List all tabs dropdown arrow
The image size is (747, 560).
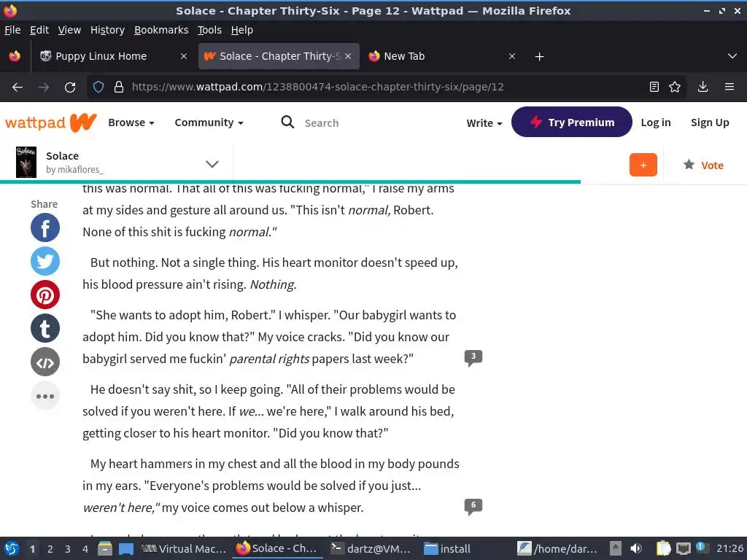pyautogui.click(x=732, y=56)
